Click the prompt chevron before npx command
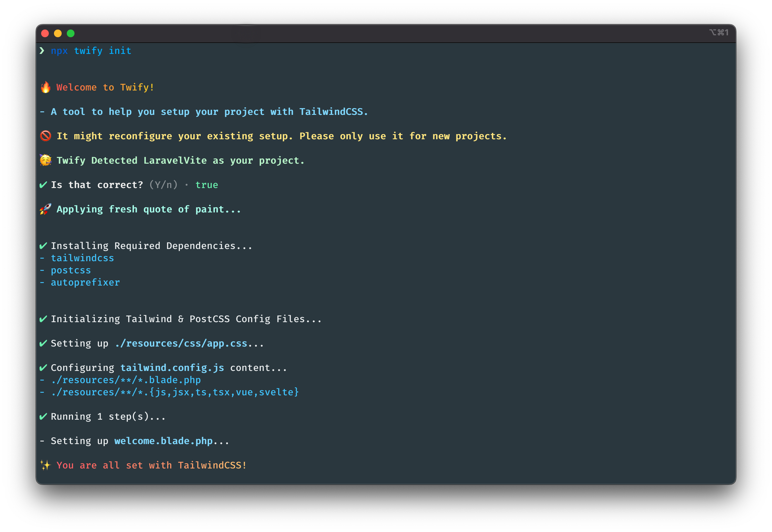The height and width of the screenshot is (532, 772). pyautogui.click(x=42, y=51)
